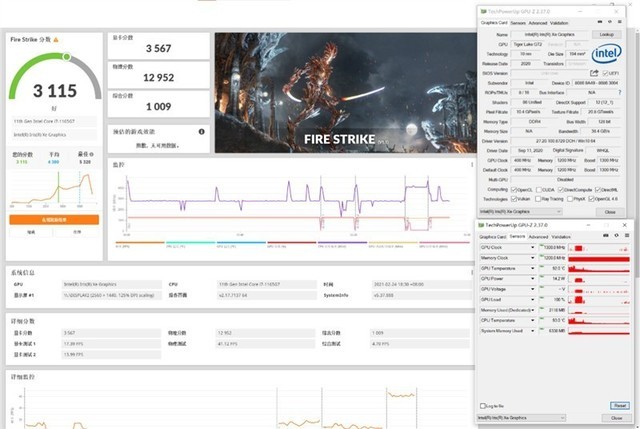Click the screenshot camera icon in Graphics Card GPU-Z window
Image resolution: width=640 pixels, height=429 pixels.
click(x=600, y=22)
